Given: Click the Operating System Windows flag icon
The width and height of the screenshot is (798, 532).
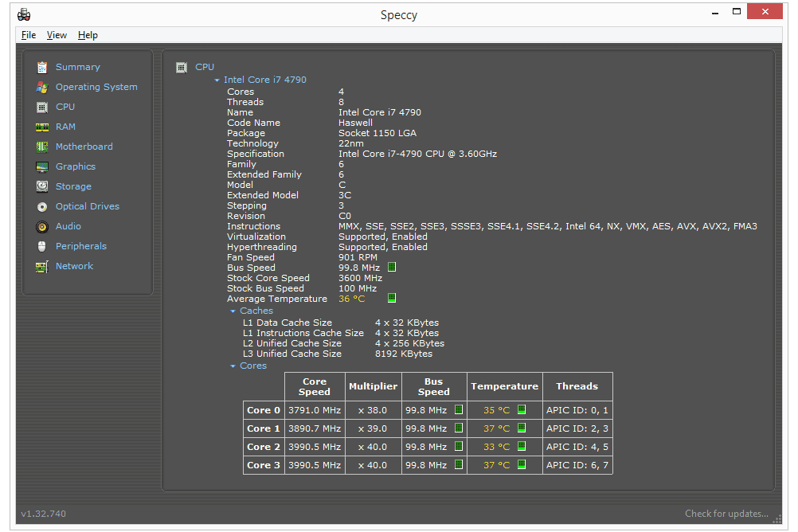Looking at the screenshot, I should click(x=42, y=88).
